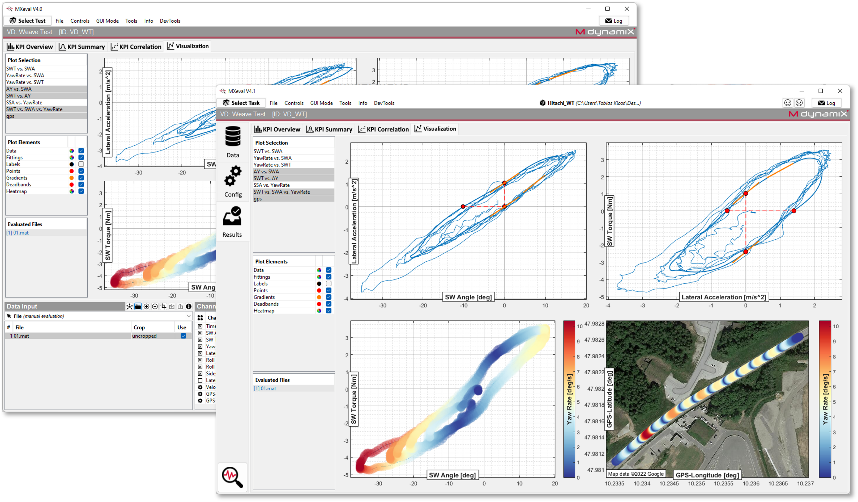Click evaluated file 01.mat in back window
The image size is (858, 502).
(46, 233)
